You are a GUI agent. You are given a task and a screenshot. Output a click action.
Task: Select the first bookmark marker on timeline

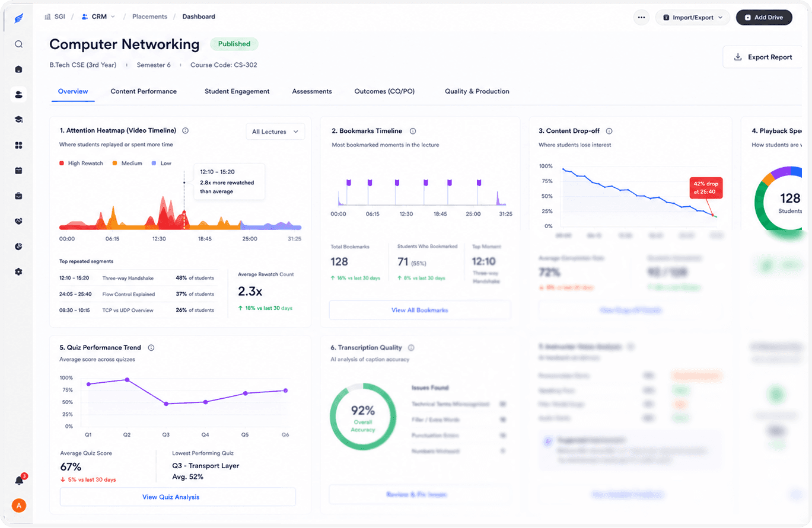(348, 182)
